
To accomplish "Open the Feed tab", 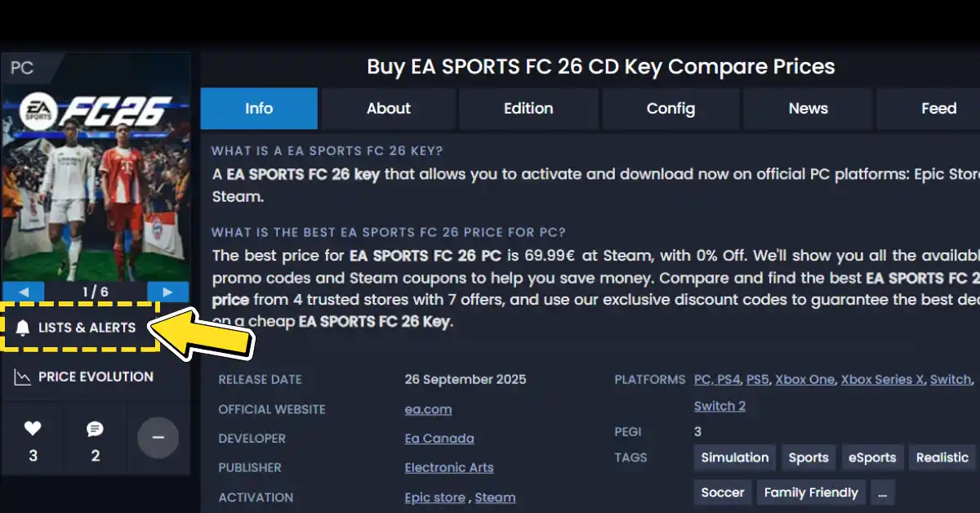I will 938,109.
